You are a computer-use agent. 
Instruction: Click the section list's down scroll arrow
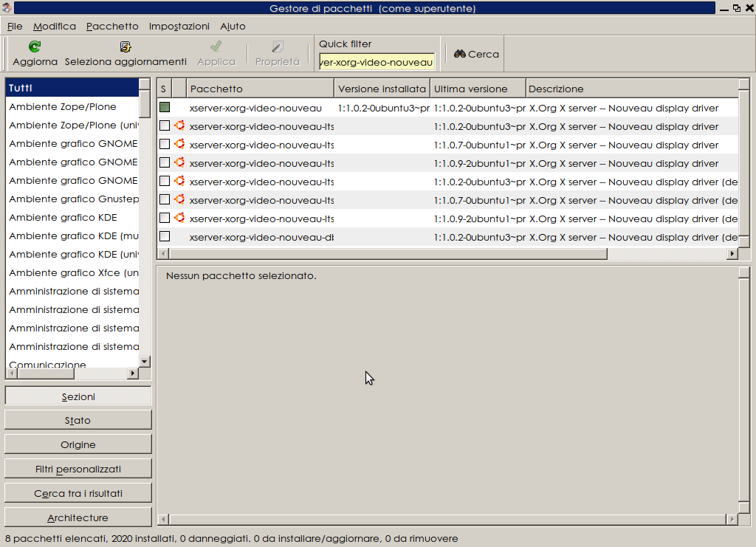coord(145,362)
